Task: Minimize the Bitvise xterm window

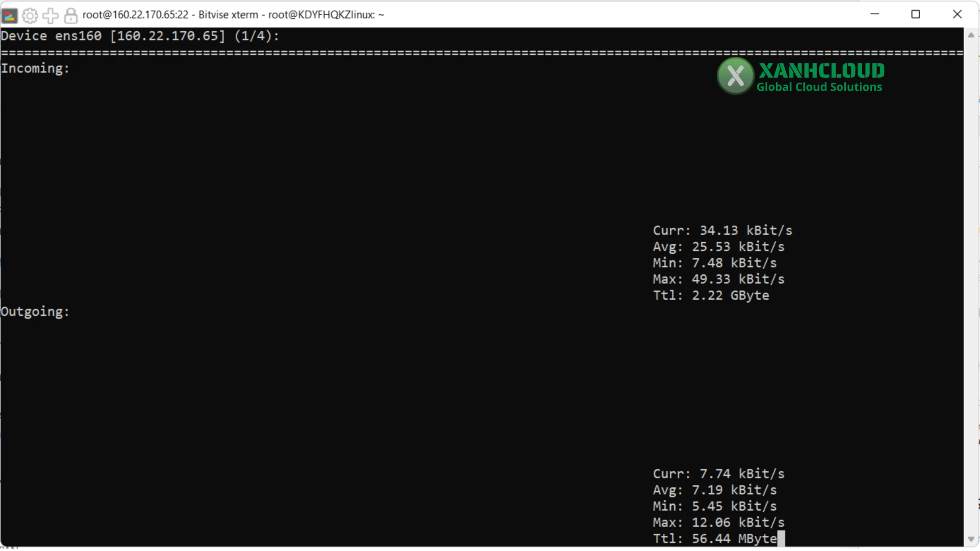Action: tap(875, 15)
